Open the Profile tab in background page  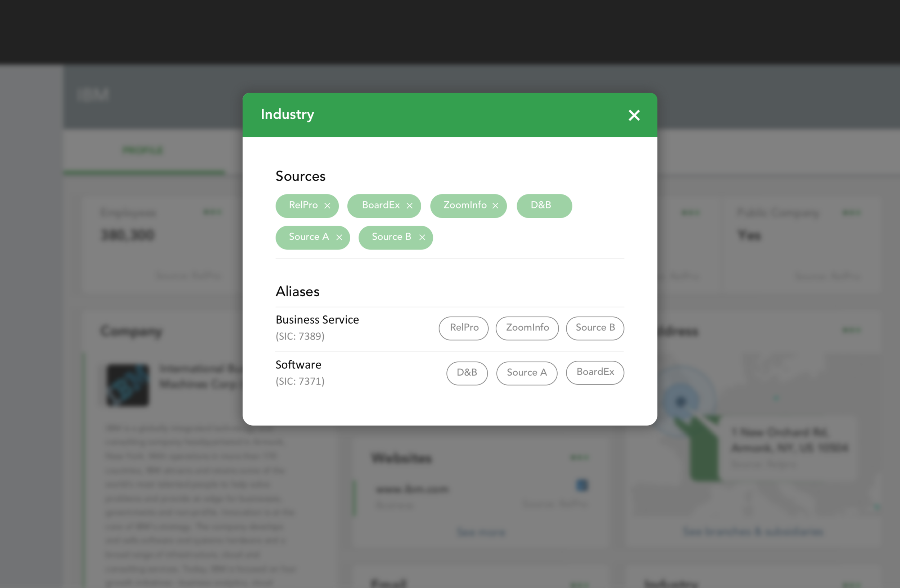pos(143,151)
